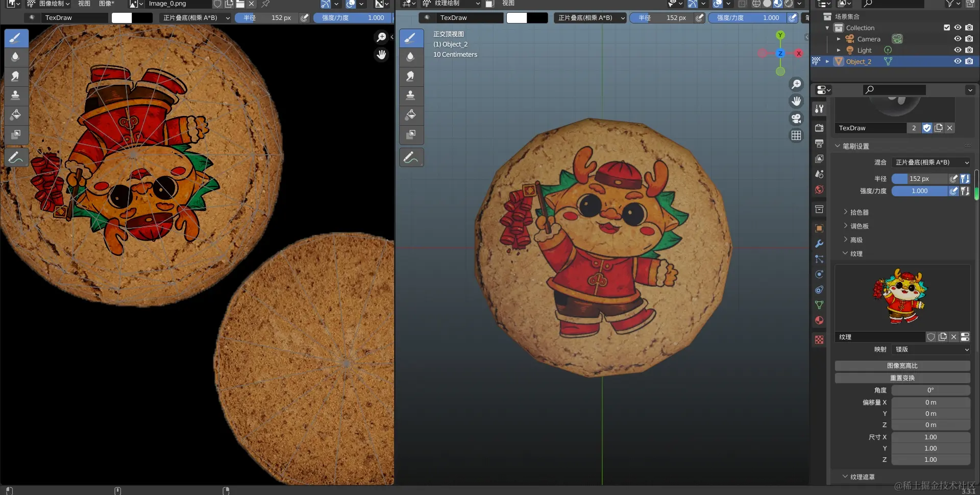This screenshot has width=980, height=495.
Task: Expand the 调色板 panel
Action: pyautogui.click(x=859, y=226)
